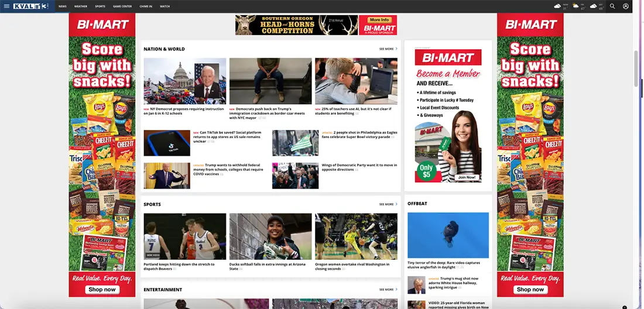The width and height of the screenshot is (644, 309).
Task: Open the NATION & WORLD section heading
Action: coord(165,49)
